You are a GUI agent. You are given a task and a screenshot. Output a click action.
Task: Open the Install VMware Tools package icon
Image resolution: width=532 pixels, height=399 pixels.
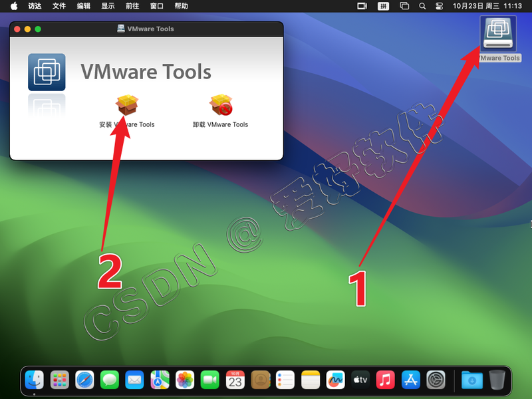coord(127,105)
